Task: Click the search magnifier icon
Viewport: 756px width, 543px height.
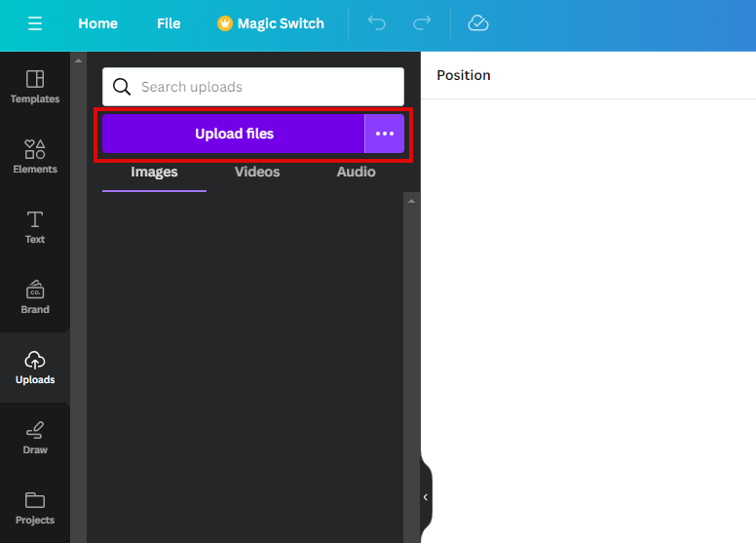Action: [122, 87]
